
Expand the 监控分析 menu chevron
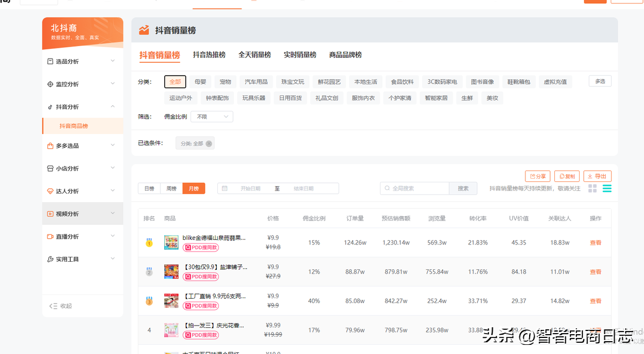(x=113, y=84)
